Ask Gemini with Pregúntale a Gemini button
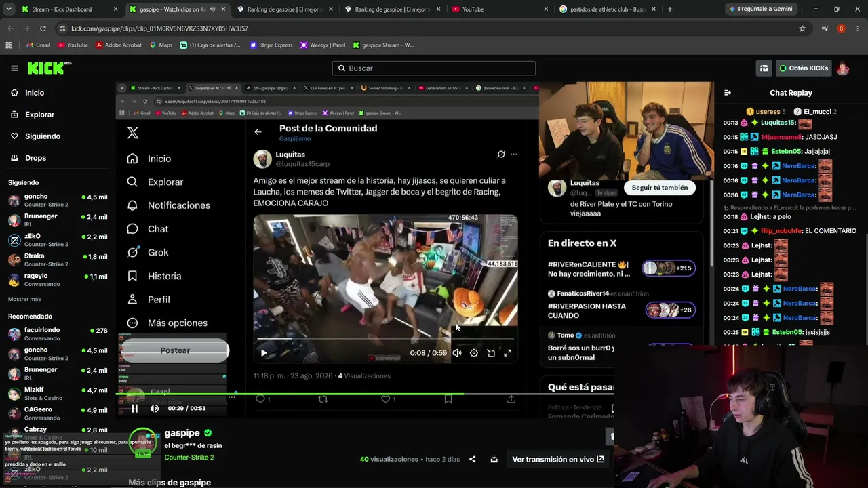The width and height of the screenshot is (868, 488). tap(760, 9)
